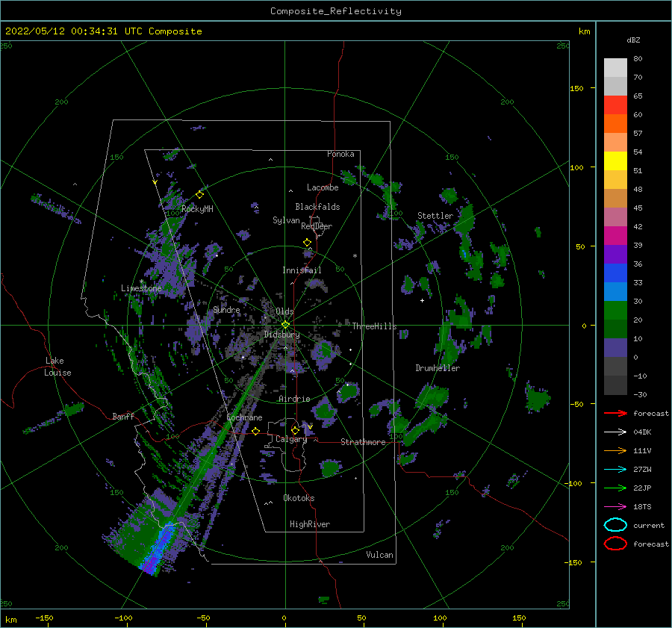
Task: Click the white asterisk east of Innisfail
Action: [355, 256]
